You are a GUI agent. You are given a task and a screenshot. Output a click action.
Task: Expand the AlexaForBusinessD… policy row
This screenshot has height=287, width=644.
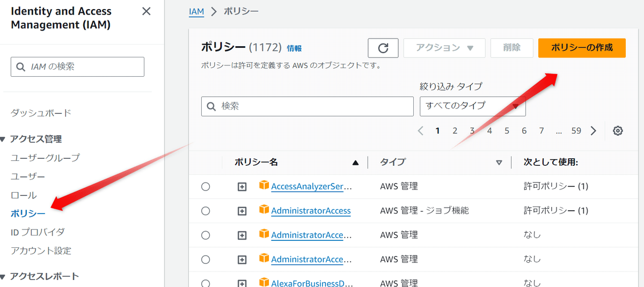(242, 283)
